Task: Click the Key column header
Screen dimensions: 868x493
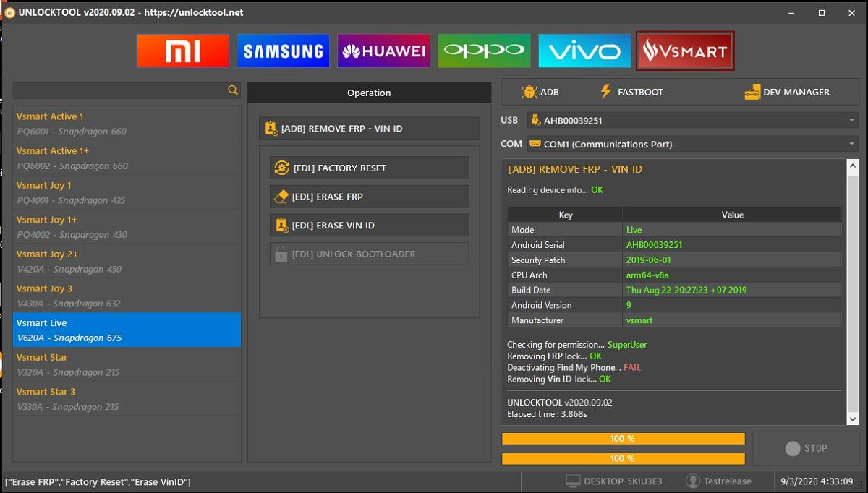Action: click(x=566, y=215)
